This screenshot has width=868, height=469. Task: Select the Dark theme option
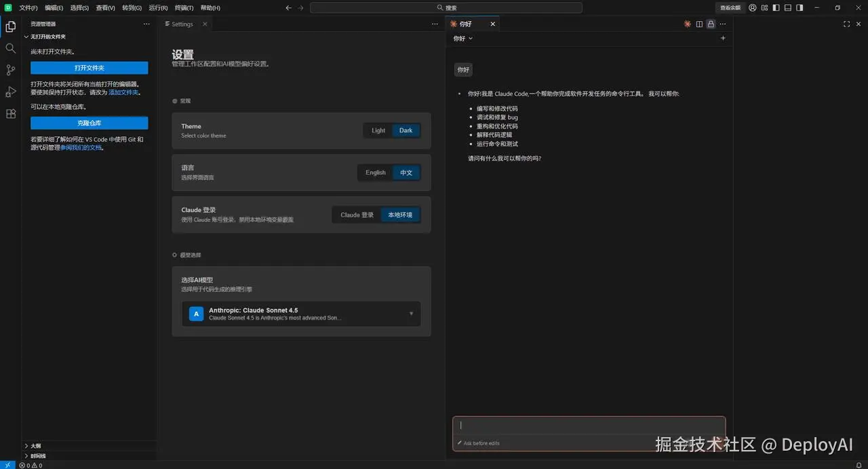point(406,131)
